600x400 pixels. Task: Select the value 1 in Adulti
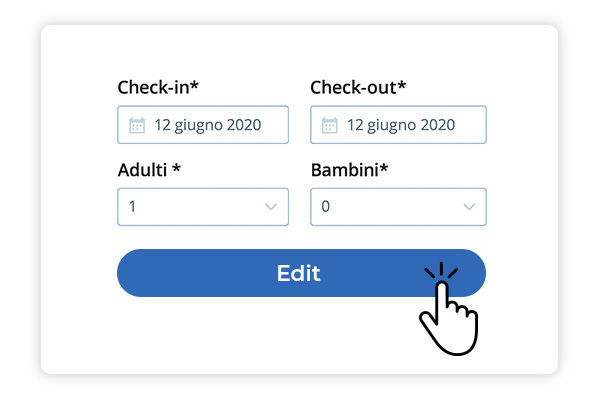(132, 207)
